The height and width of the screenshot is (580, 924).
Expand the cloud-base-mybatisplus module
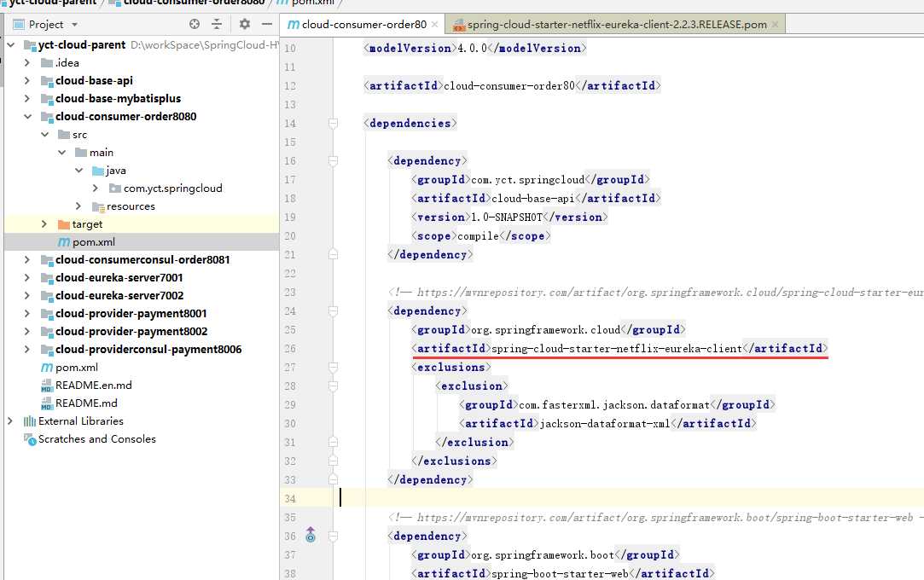[27, 98]
